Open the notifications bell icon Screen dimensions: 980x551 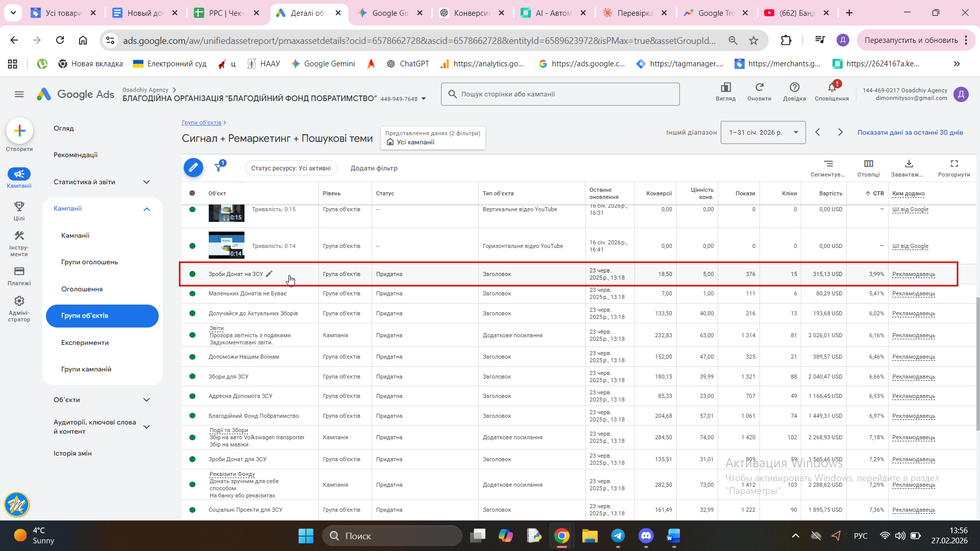pos(831,88)
